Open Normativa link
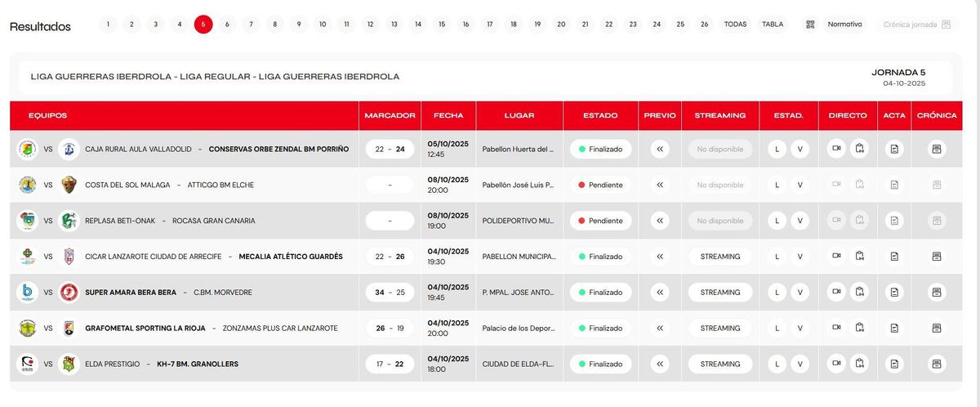This screenshot has width=980, height=407. 844,25
